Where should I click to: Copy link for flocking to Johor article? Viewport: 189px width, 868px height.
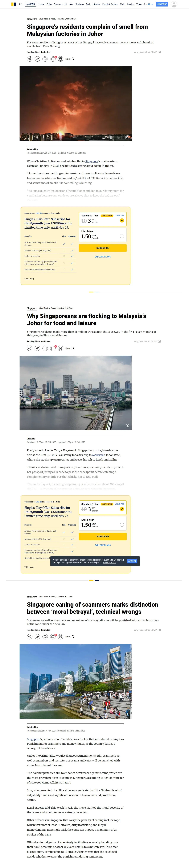pos(37,348)
